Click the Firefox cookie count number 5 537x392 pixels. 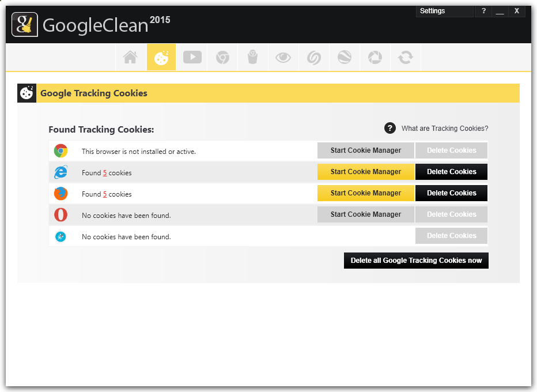tap(105, 194)
